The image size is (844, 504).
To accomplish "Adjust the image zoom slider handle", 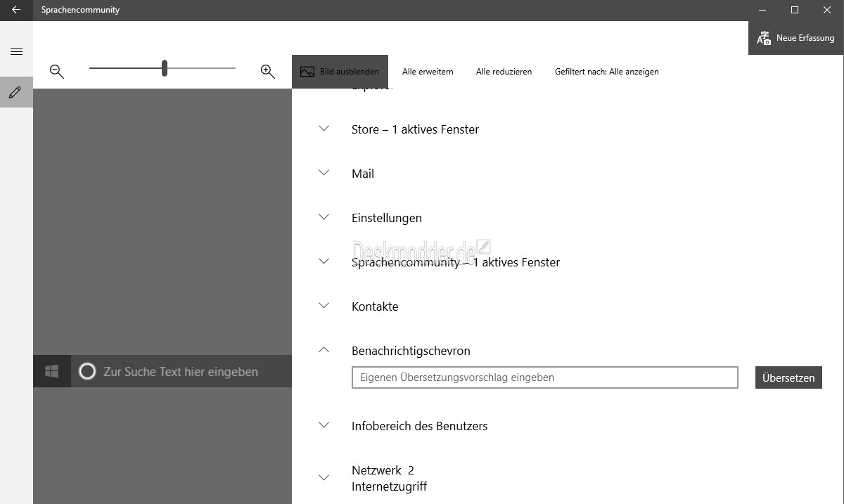I will 165,68.
